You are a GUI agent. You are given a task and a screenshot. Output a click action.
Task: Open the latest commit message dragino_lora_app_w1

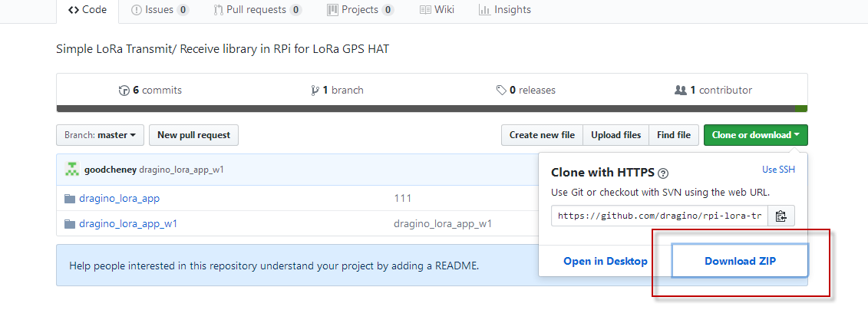(x=182, y=170)
